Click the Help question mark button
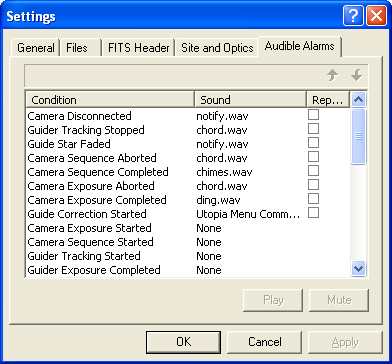The width and height of the screenshot is (392, 364). [x=353, y=16]
